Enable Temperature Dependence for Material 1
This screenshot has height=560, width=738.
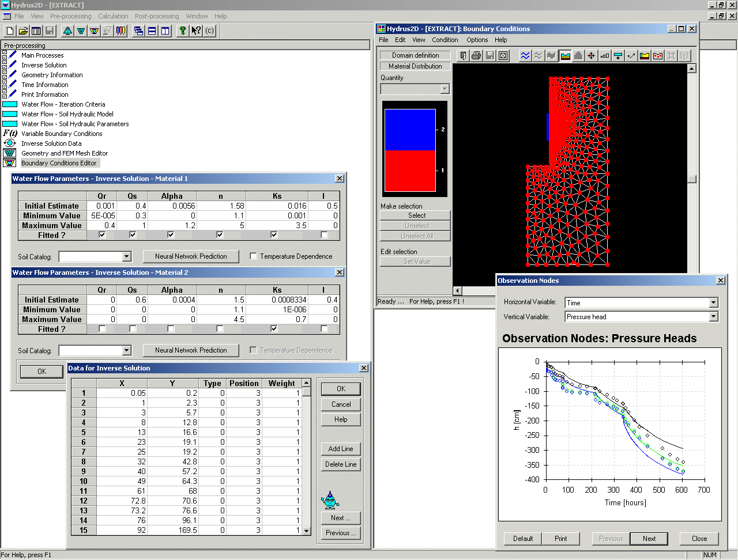tap(253, 256)
